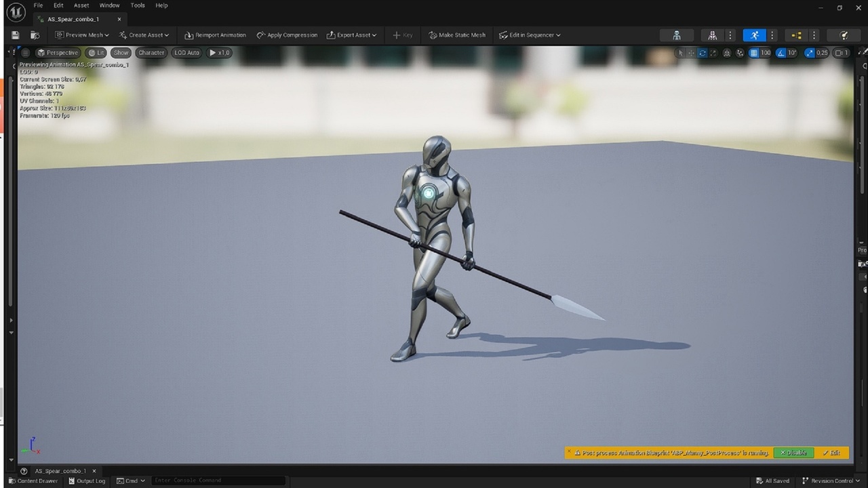Select the bottom AS_Spear_combo_1 tab
The height and width of the screenshot is (488, 868).
click(60, 471)
